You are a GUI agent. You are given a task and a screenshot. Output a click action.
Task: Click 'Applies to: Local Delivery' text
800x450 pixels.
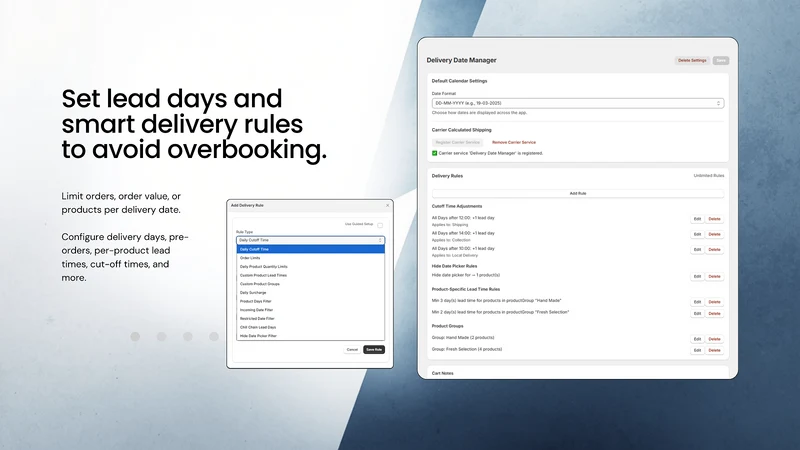coord(455,255)
